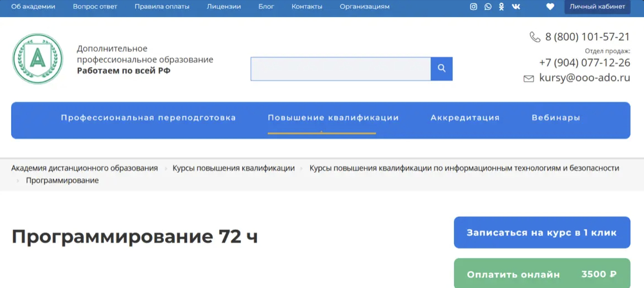This screenshot has width=644, height=288.
Task: Click the phone handset icon
Action: coord(535,37)
